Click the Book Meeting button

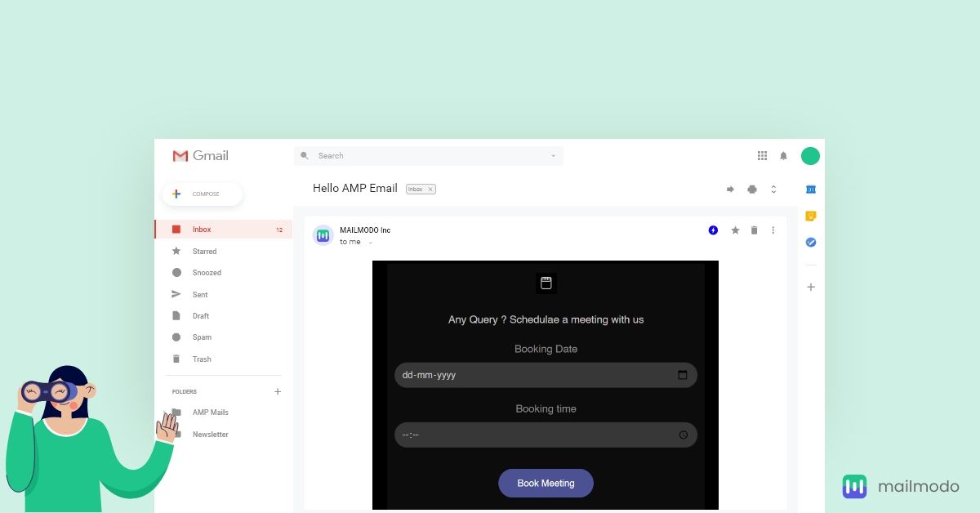pyautogui.click(x=546, y=483)
